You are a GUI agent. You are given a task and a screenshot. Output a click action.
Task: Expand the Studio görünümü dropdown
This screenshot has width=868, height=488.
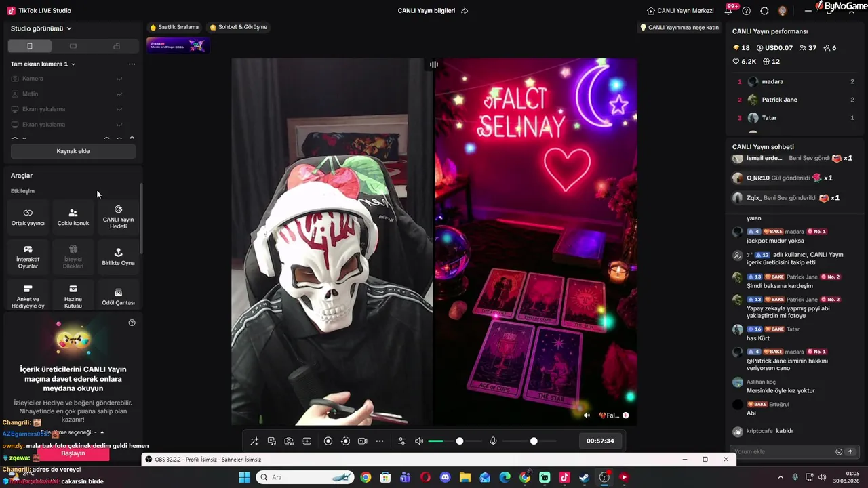pos(41,28)
